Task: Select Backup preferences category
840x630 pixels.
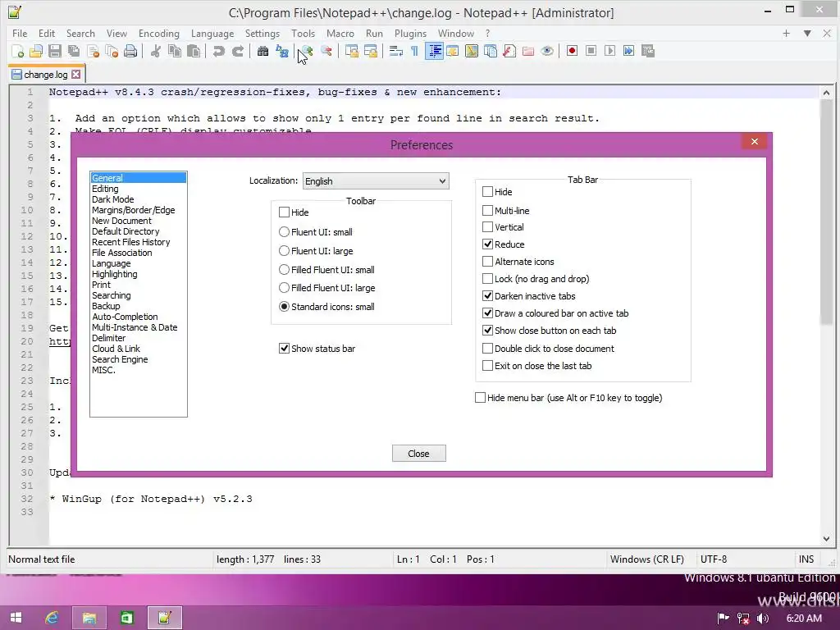Action: 106,306
